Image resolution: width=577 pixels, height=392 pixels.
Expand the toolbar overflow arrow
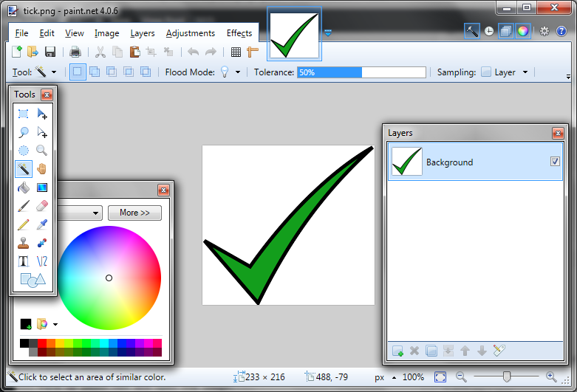(569, 77)
